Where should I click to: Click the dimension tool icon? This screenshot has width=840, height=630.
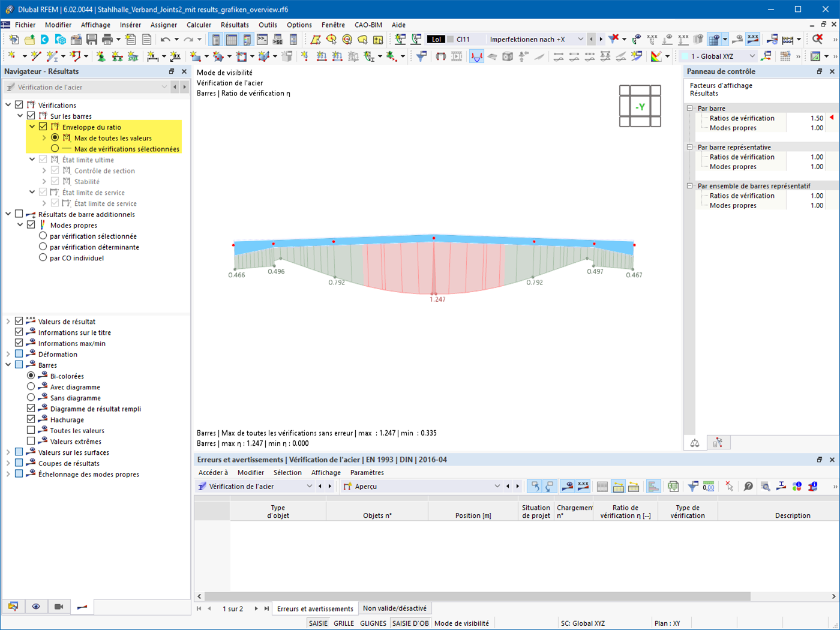pos(153,56)
